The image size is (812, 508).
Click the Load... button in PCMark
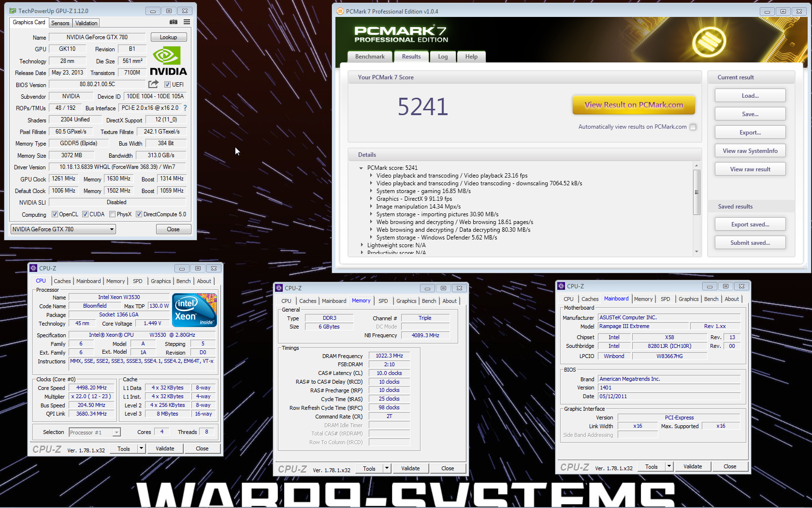750,96
